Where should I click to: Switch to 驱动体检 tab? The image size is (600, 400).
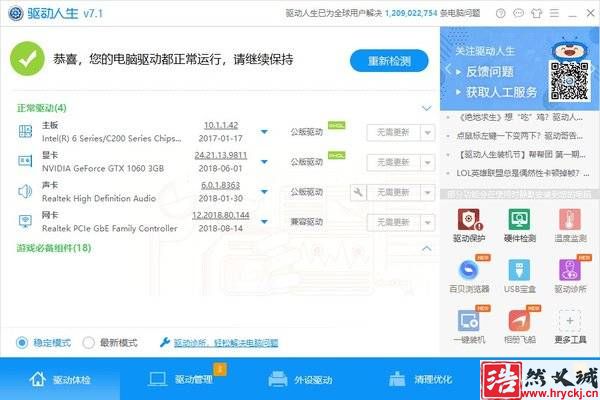[60, 379]
